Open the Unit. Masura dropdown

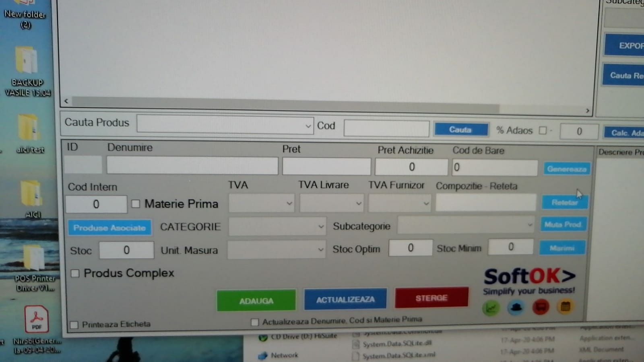point(277,250)
